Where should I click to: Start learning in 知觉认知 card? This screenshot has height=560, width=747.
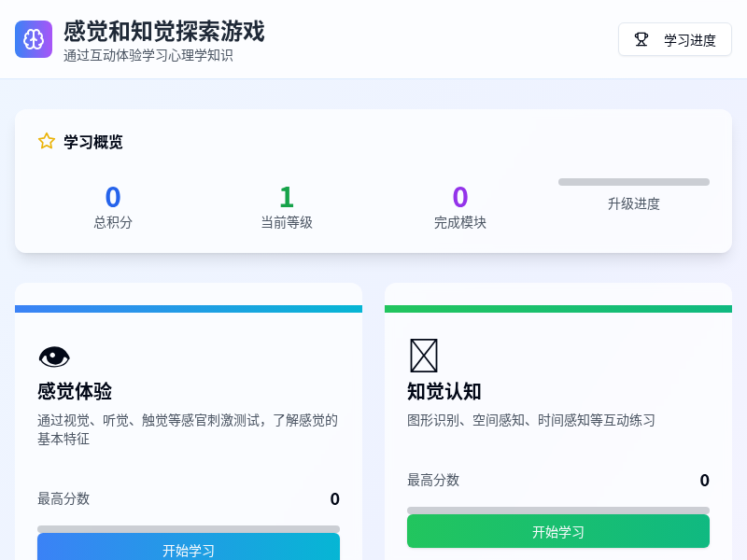point(557,531)
